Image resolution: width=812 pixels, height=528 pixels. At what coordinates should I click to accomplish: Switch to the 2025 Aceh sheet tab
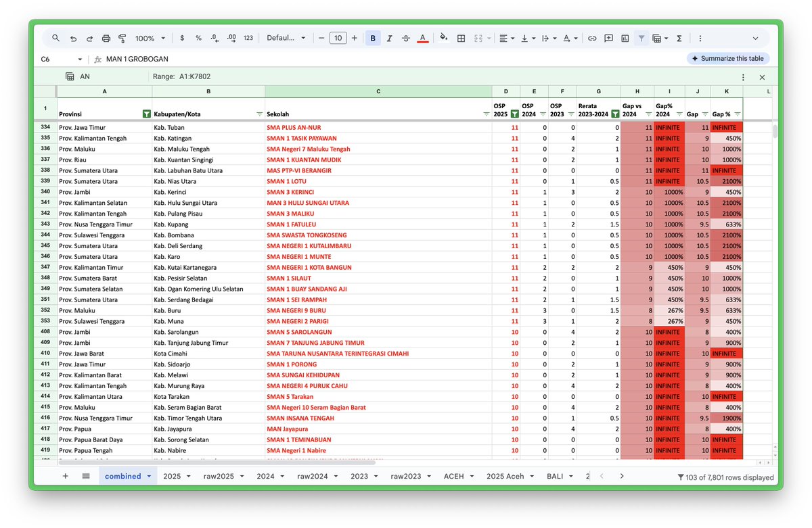(x=510, y=476)
